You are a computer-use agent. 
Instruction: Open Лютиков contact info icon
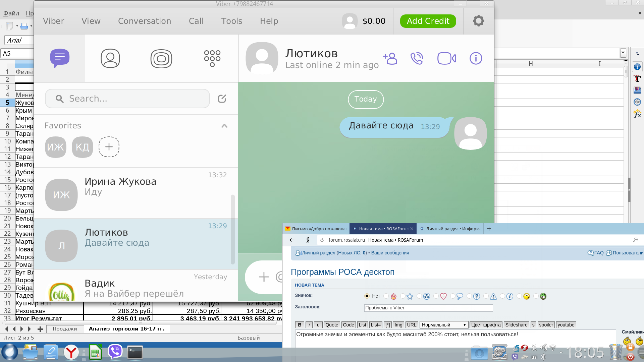476,58
